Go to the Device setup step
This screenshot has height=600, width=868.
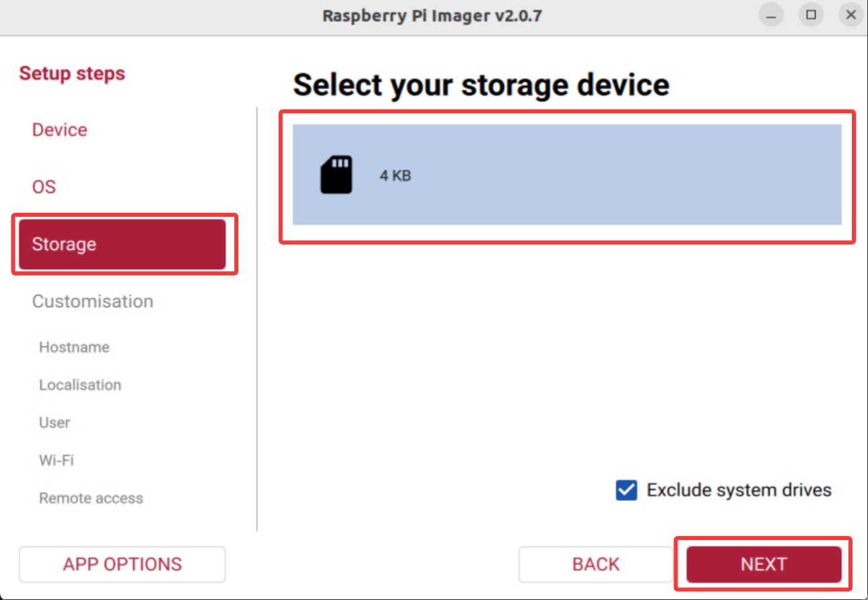pyautogui.click(x=60, y=130)
